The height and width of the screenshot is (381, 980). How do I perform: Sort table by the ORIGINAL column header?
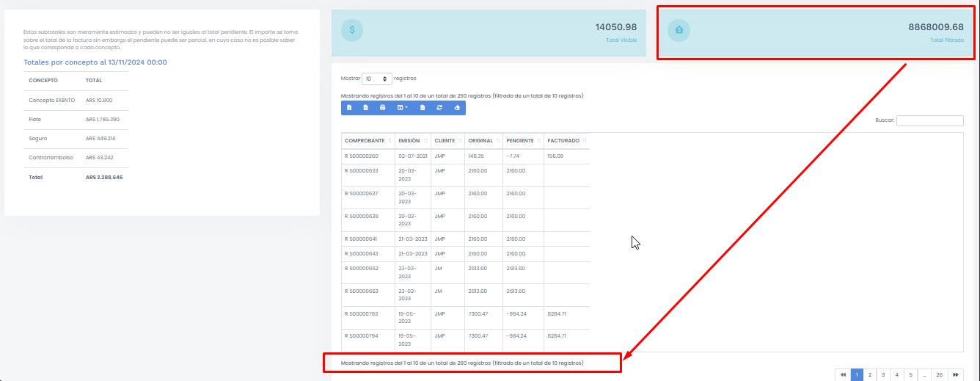point(483,140)
